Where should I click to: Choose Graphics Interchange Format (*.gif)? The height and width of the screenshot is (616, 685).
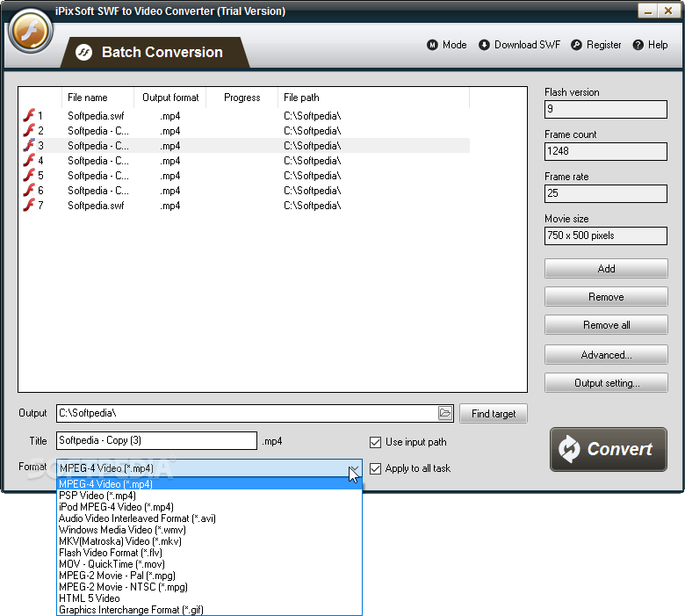(209, 610)
